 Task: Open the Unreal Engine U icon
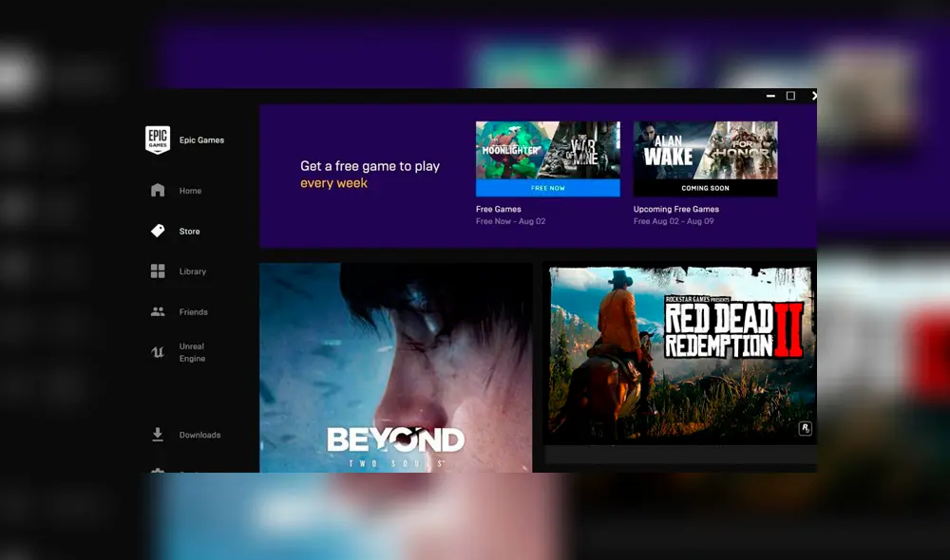point(158,352)
